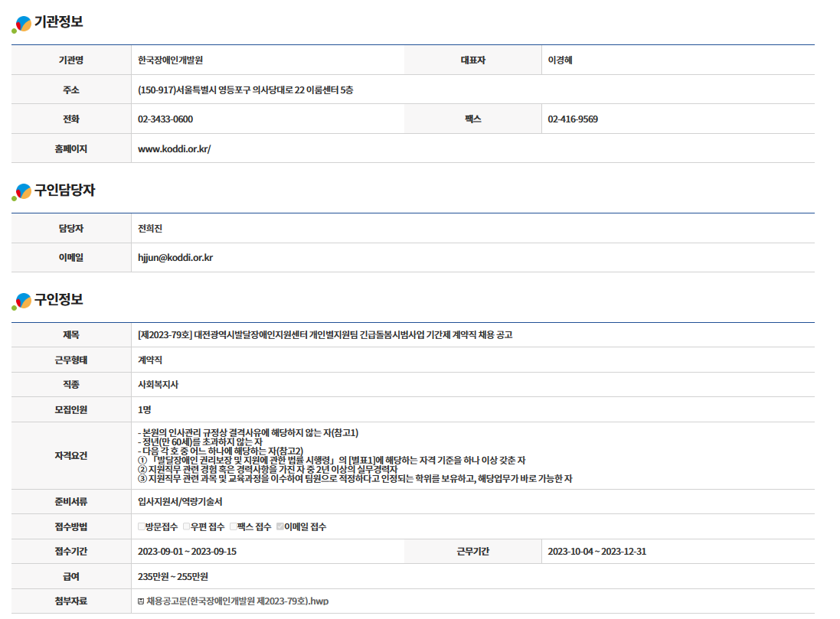Click the salary value 235만원 ~ 255만원
The image size is (840, 619).
click(x=173, y=576)
